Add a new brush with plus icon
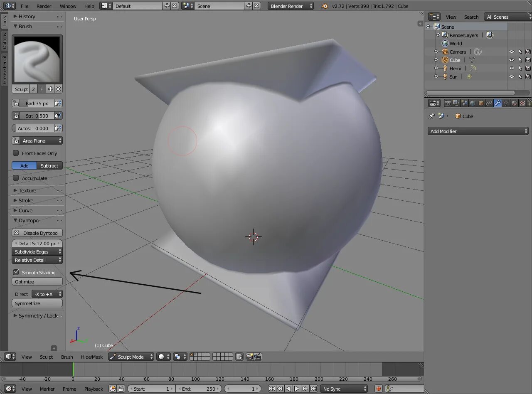Screen dimensions: 532x394 (50, 89)
